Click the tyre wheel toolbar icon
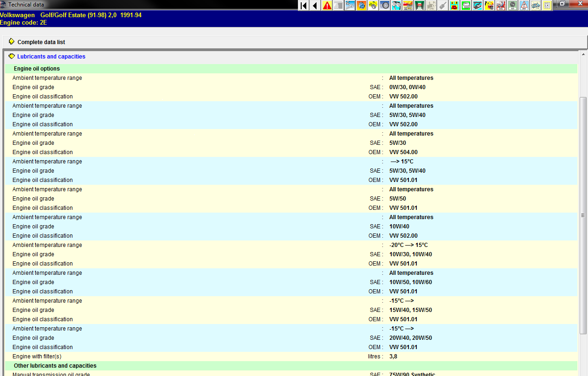588x376 pixels. coord(385,6)
